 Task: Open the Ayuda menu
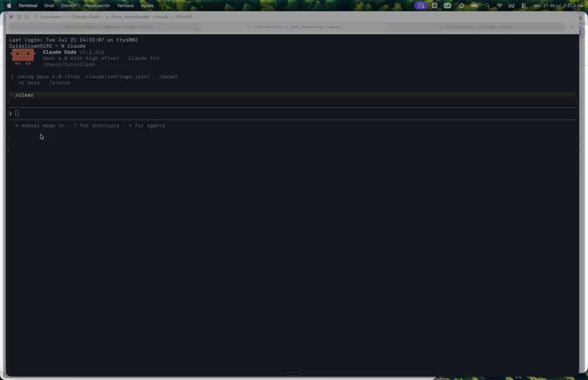click(x=147, y=6)
